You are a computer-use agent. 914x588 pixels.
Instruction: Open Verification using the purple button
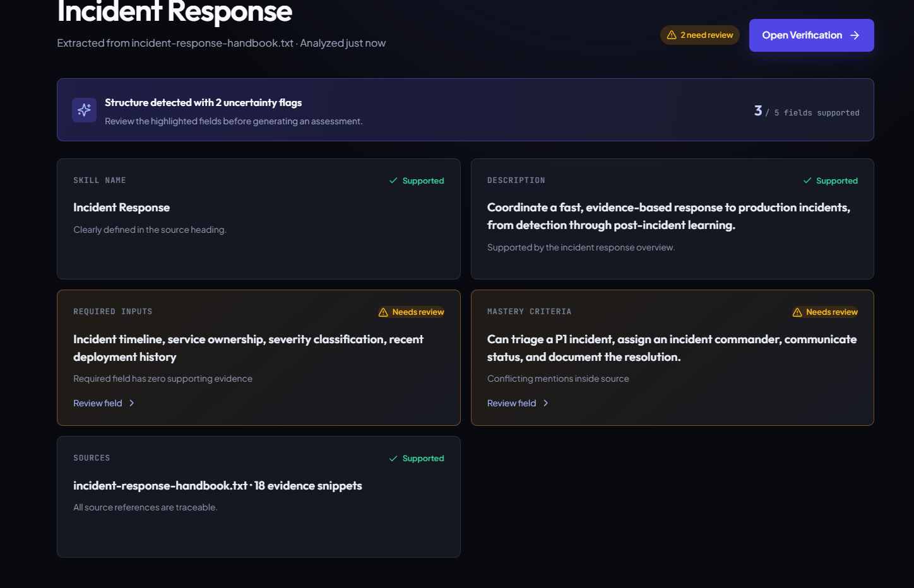click(811, 35)
